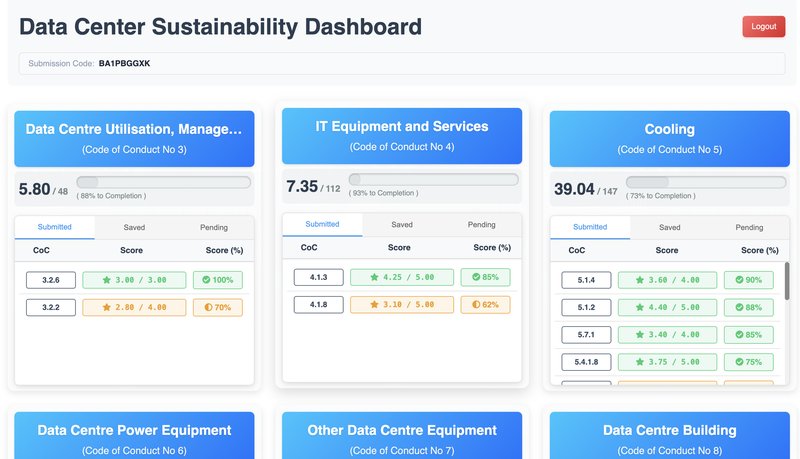Click the 88% to Completion progress bar
This screenshot has height=459, width=800.
point(164,183)
